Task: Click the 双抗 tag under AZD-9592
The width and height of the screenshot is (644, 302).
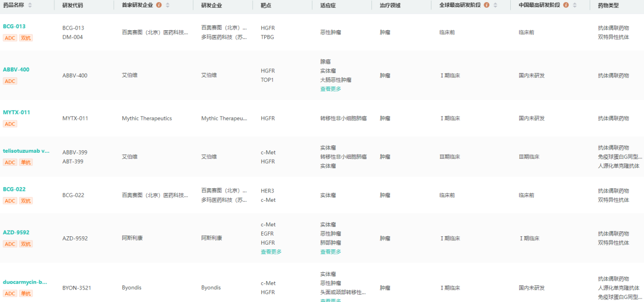Action: pyautogui.click(x=26, y=244)
